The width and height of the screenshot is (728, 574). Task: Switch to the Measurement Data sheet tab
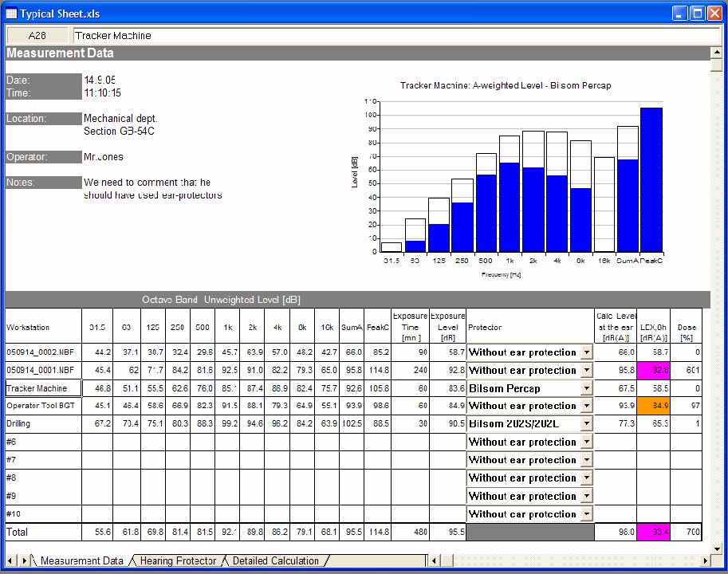(x=81, y=560)
